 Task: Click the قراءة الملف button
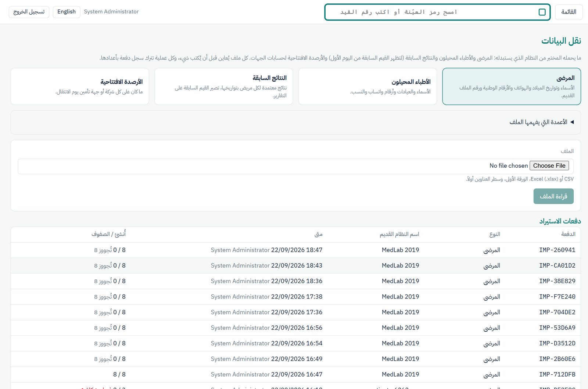click(x=553, y=196)
